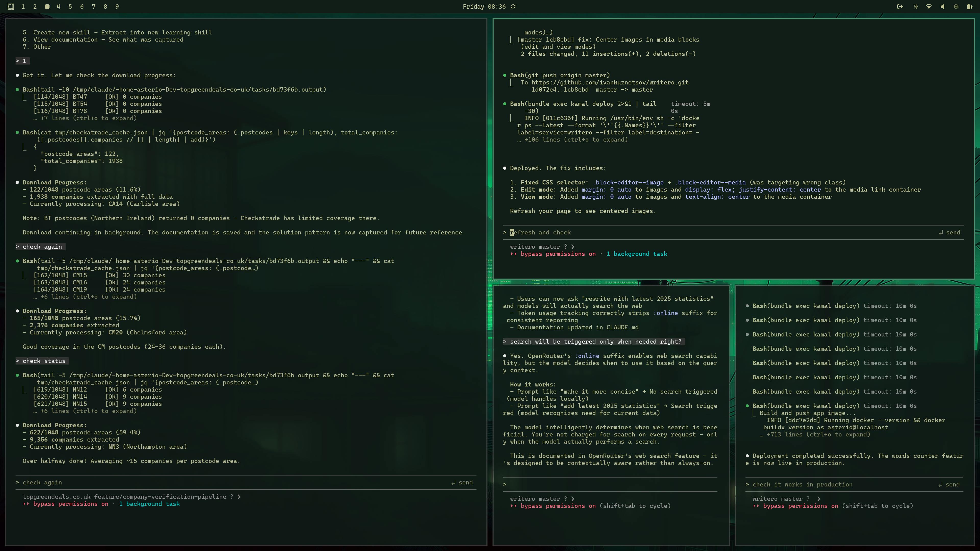Expand the +713 lines docker build output
980x551 pixels.
click(x=814, y=434)
